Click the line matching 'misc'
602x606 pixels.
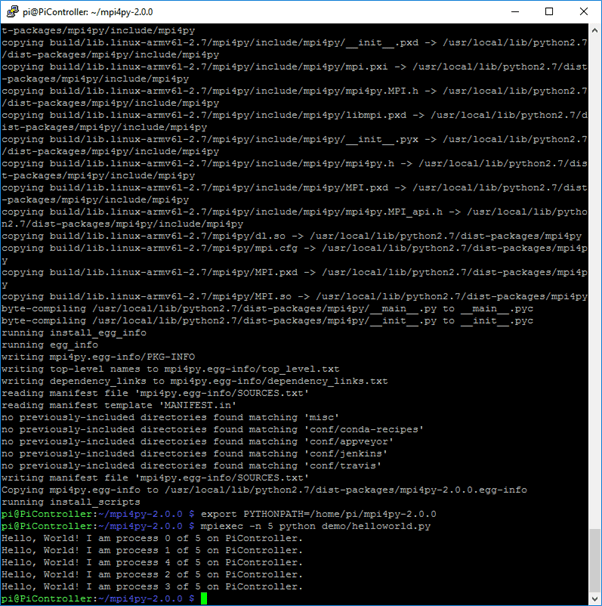170,417
